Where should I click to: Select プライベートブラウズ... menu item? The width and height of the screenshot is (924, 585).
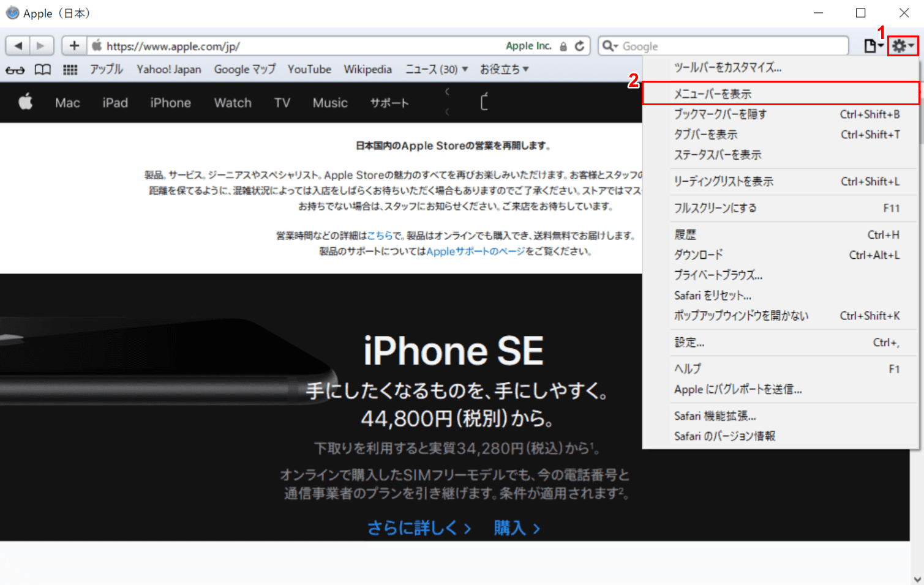click(x=781, y=275)
